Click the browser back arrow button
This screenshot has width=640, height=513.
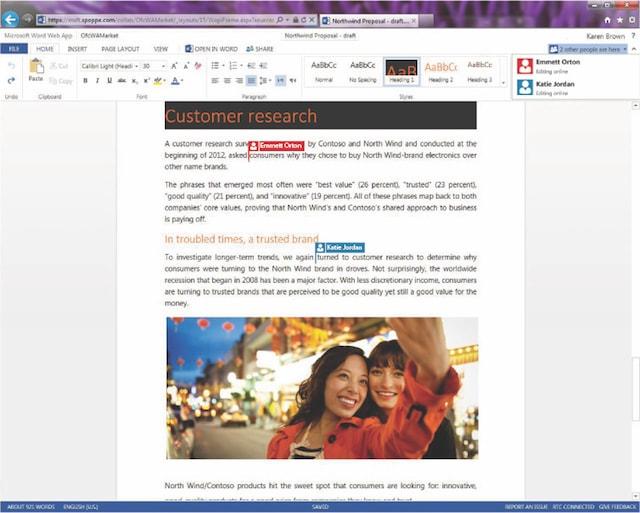[11, 19]
